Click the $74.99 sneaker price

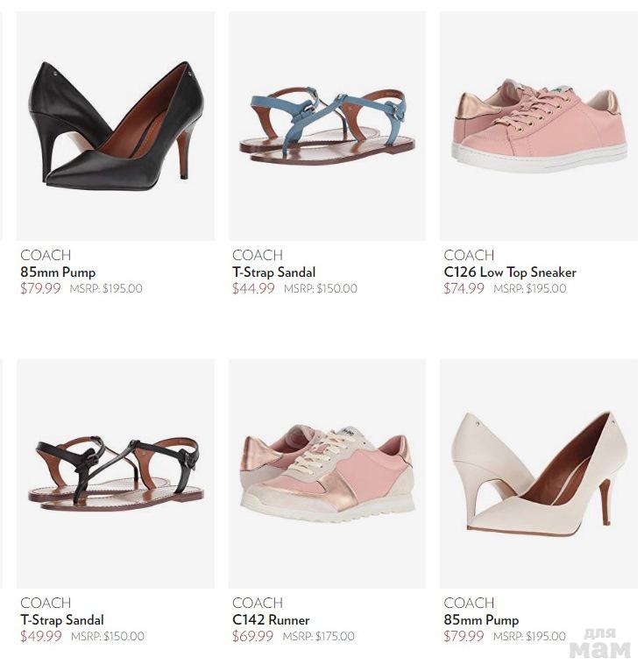[464, 288]
